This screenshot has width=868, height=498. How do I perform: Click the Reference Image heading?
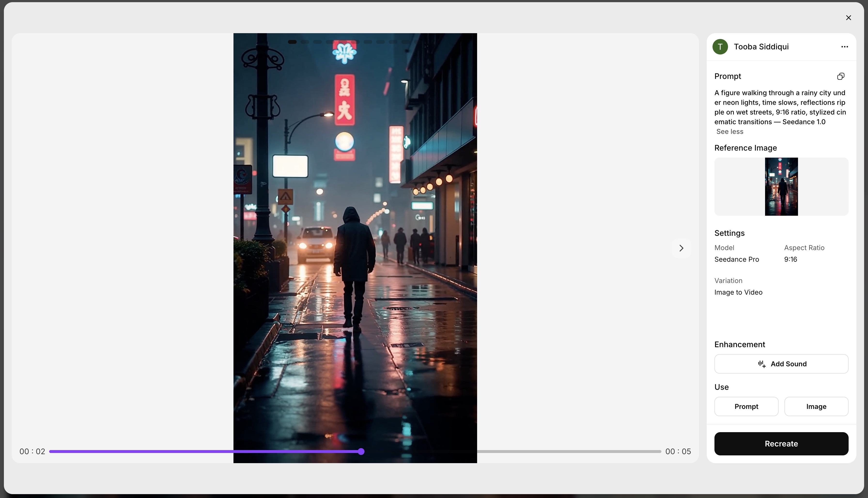745,148
